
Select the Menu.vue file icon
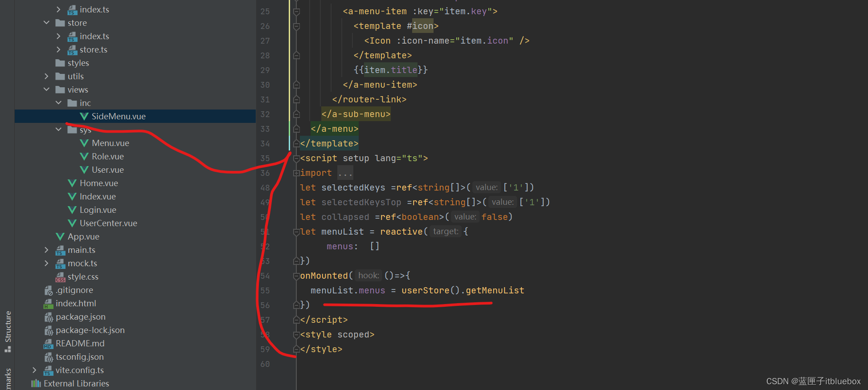coord(84,143)
